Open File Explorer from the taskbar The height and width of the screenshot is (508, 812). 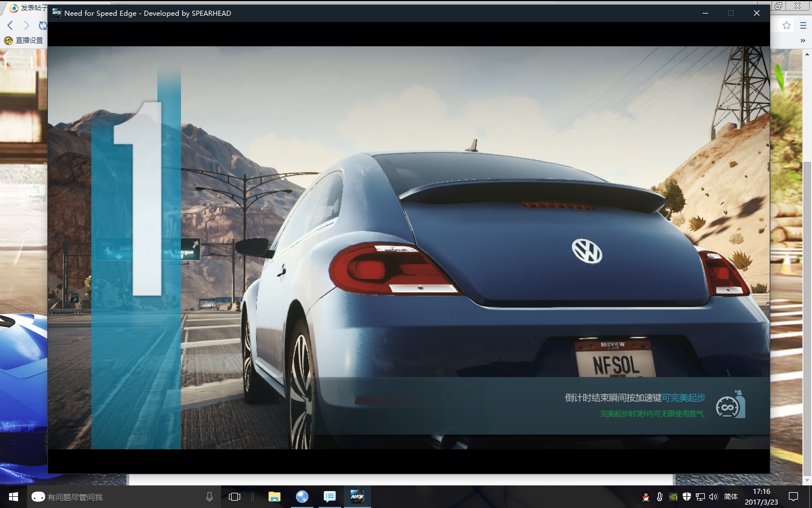pyautogui.click(x=275, y=497)
